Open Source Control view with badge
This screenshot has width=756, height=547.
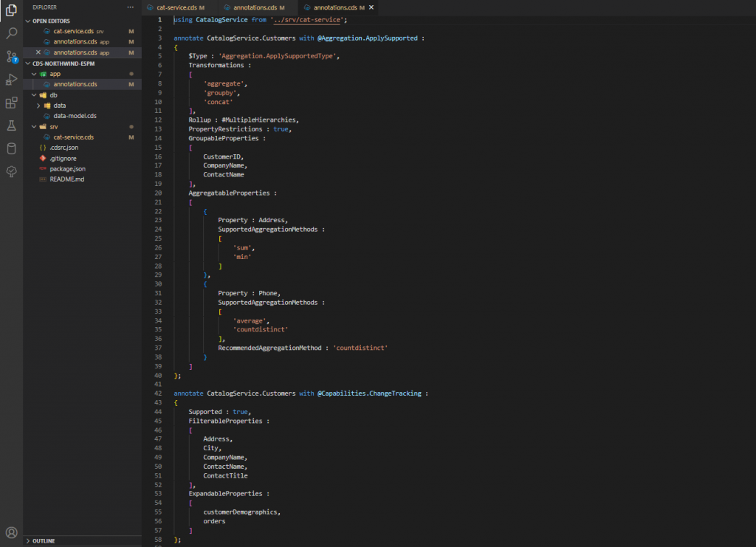[11, 56]
